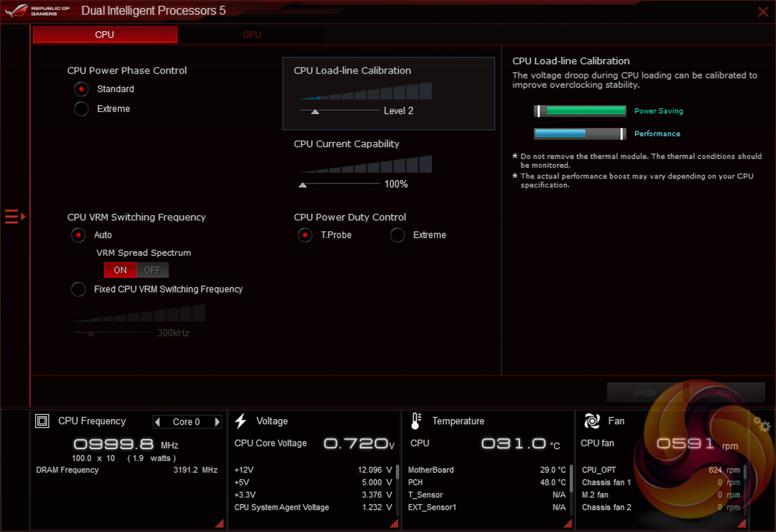This screenshot has height=532, width=776.
Task: Click the Undo button
Action: click(644, 392)
